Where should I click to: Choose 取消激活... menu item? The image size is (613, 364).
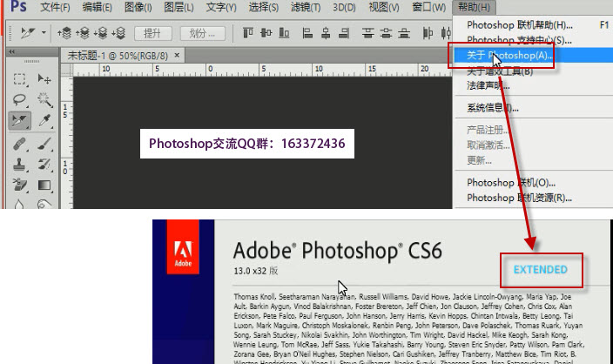pos(533,145)
